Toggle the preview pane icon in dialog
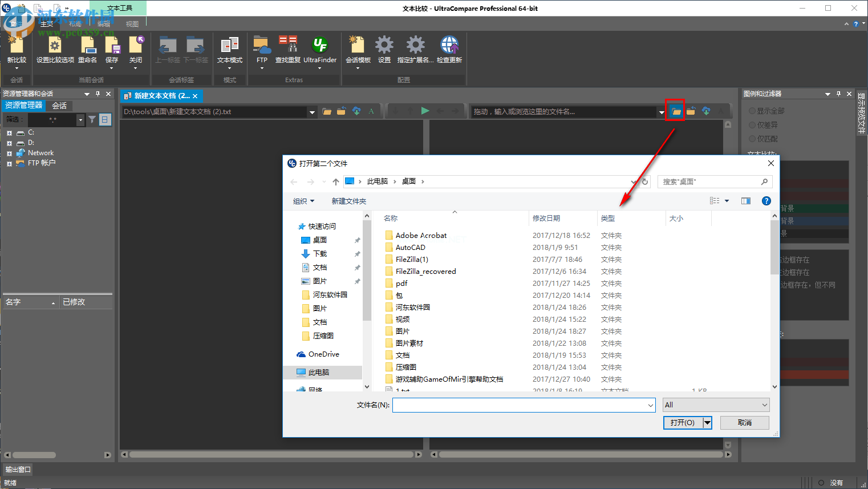This screenshot has height=489, width=868. [746, 201]
